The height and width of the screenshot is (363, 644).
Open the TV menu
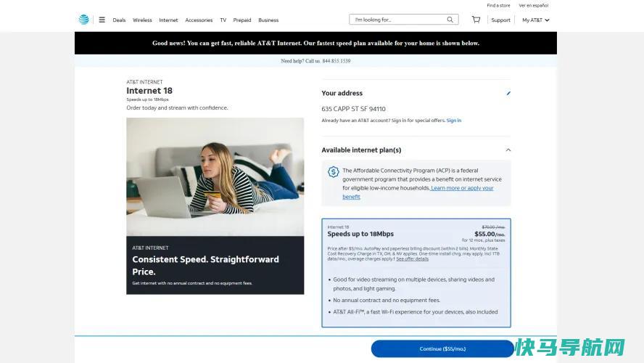223,20
